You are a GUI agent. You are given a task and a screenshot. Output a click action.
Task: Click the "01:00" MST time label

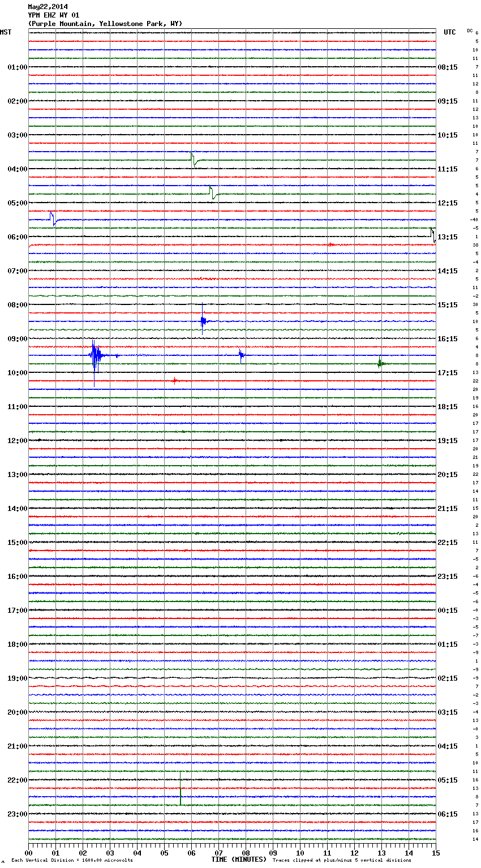pyautogui.click(x=18, y=67)
